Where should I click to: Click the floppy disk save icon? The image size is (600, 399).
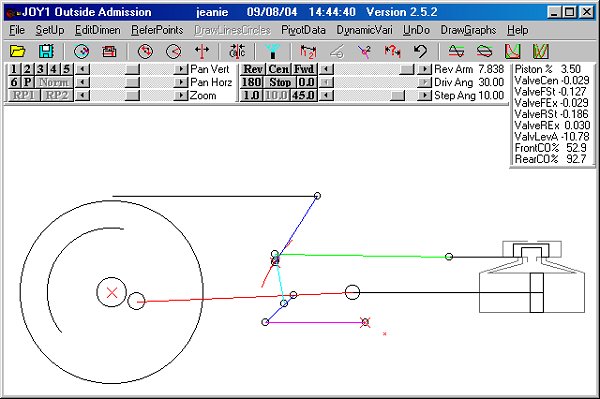tap(46, 51)
